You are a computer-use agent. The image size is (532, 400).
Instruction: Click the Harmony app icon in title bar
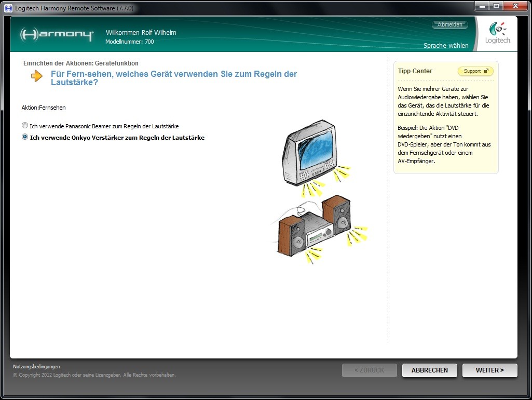tap(8, 8)
